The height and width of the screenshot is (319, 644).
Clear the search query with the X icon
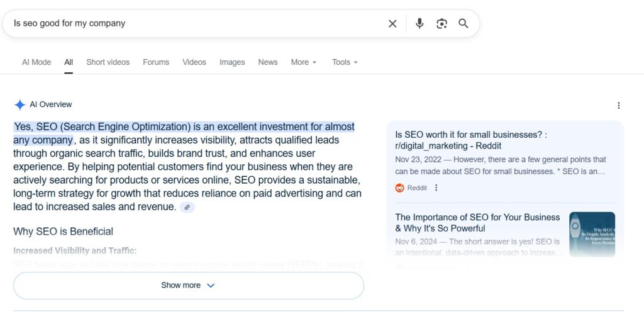click(392, 24)
